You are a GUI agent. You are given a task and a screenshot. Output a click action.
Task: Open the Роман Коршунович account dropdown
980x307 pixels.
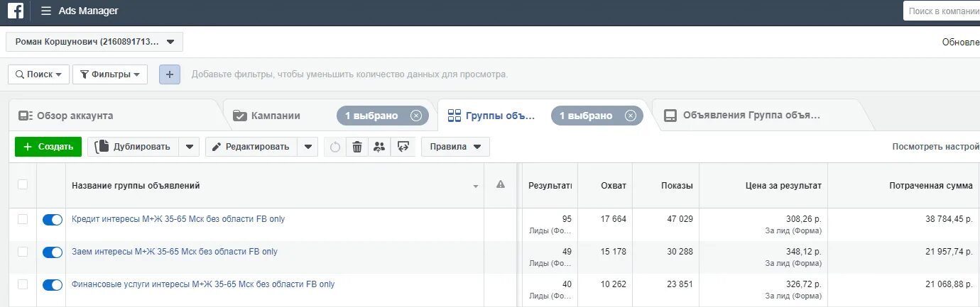click(x=94, y=42)
